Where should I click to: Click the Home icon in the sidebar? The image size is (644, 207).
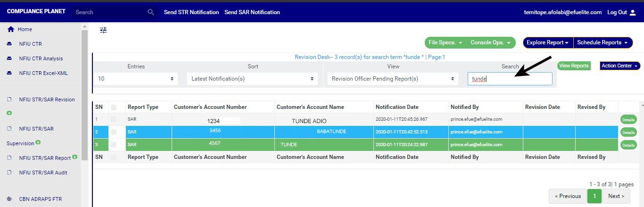[11, 29]
